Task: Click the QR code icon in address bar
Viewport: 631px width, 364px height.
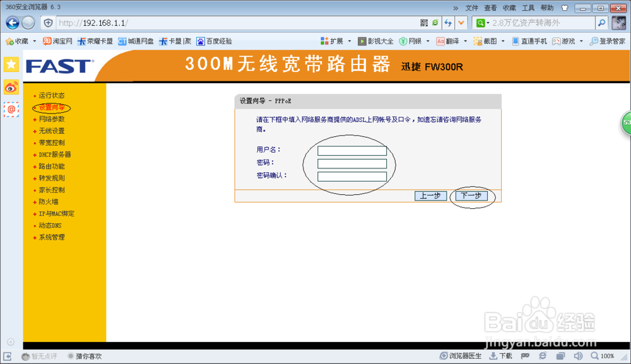Action: click(x=424, y=23)
